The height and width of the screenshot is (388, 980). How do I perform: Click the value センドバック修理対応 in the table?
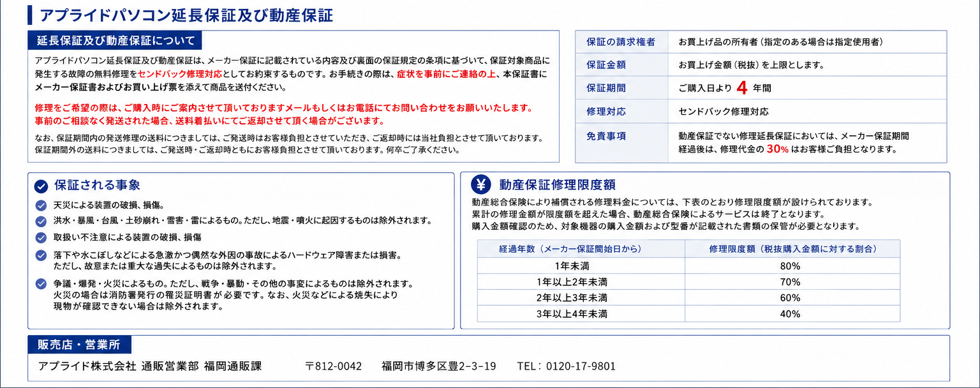coord(724,111)
